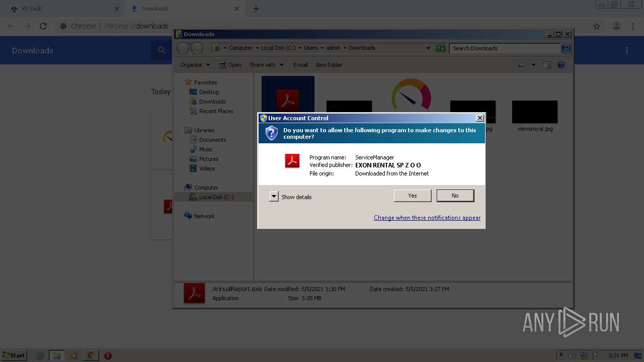
Task: Click Users in the Explorer breadcrumb
Action: 310,48
